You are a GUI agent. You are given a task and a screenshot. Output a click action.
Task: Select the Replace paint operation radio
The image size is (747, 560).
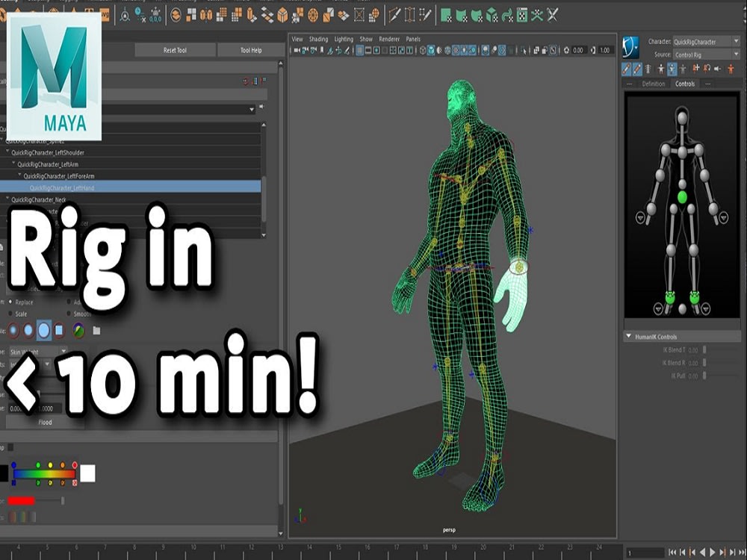10,302
